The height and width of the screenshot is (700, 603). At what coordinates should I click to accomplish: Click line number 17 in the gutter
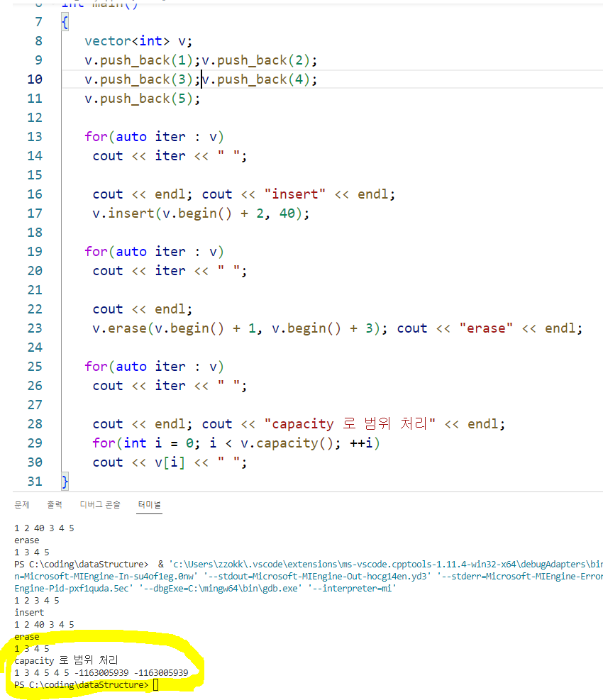point(35,213)
